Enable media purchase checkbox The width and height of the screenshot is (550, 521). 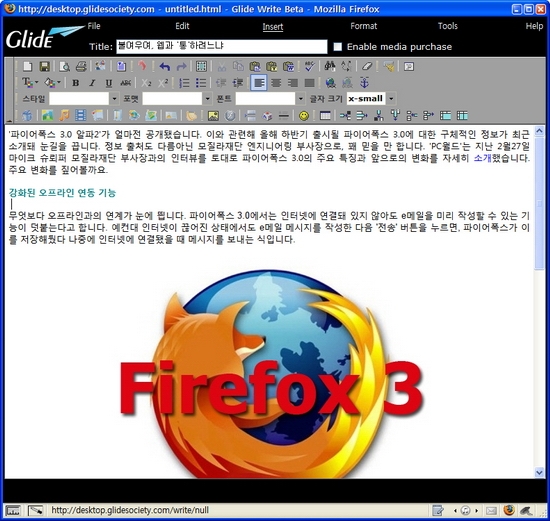tap(337, 47)
